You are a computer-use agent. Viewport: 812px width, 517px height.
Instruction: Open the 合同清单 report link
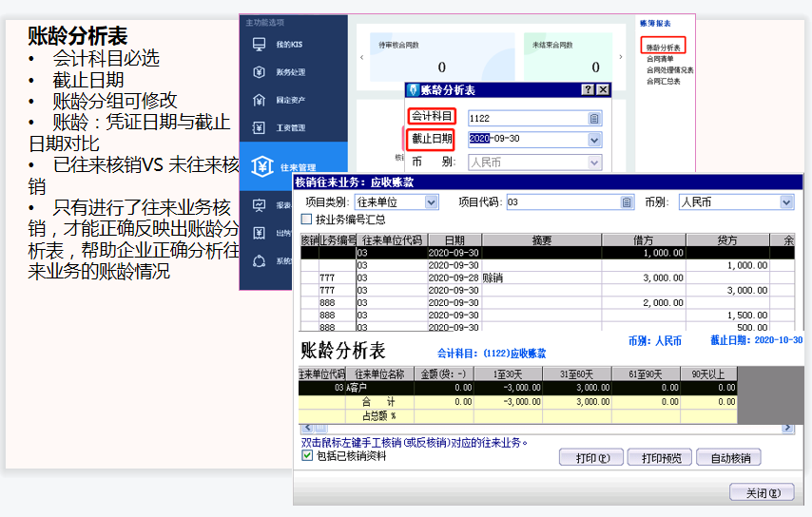660,59
